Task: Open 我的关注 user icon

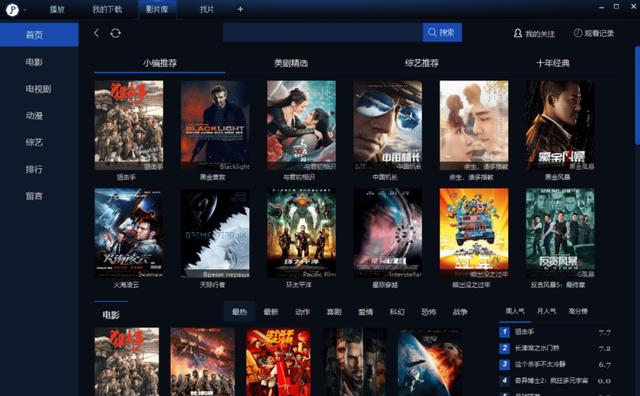Action: coord(518,33)
